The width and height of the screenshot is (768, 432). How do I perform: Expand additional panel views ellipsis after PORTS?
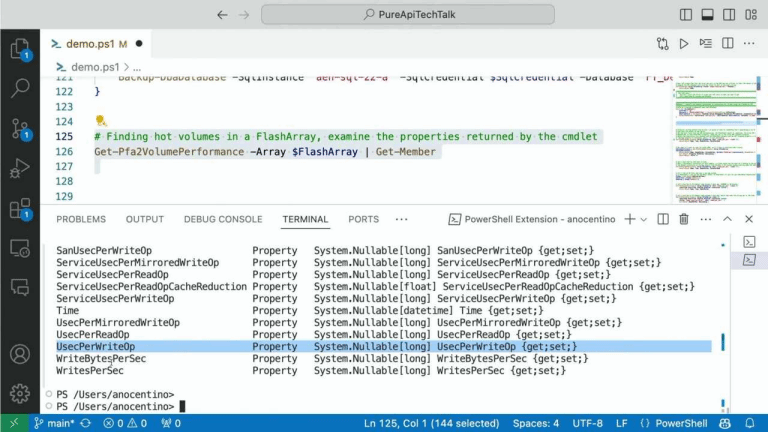pyautogui.click(x=402, y=219)
